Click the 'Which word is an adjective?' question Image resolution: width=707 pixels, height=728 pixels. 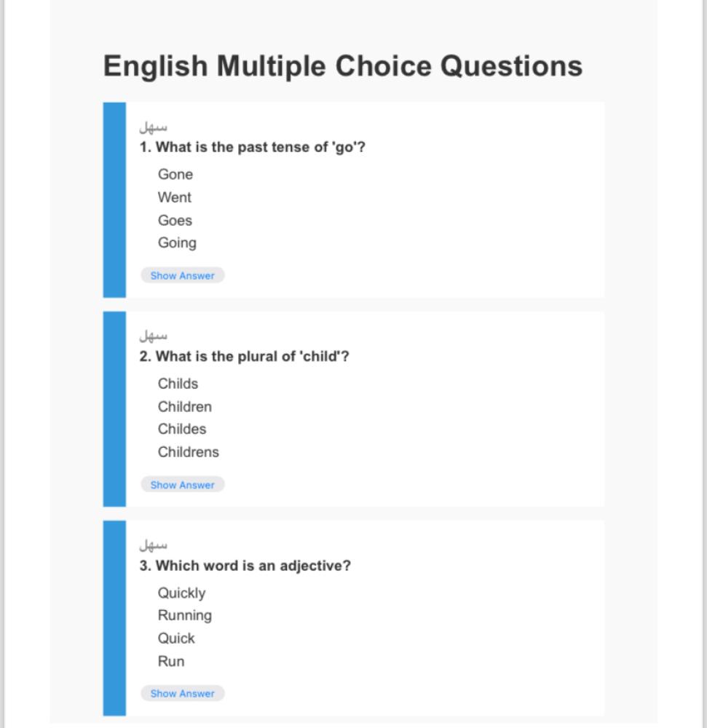[x=245, y=566]
